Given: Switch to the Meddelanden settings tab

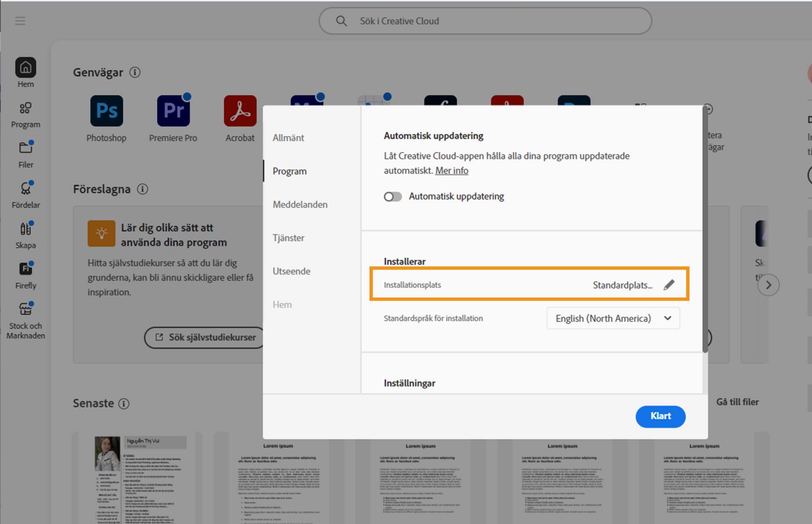Looking at the screenshot, I should (300, 205).
